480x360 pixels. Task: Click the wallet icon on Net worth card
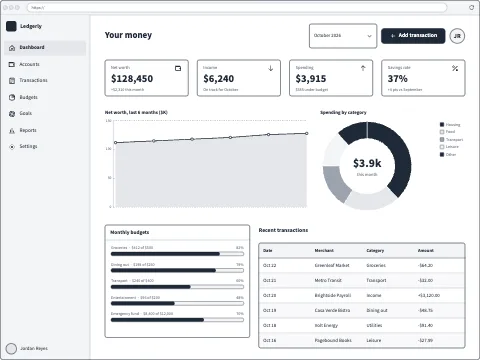(x=178, y=68)
